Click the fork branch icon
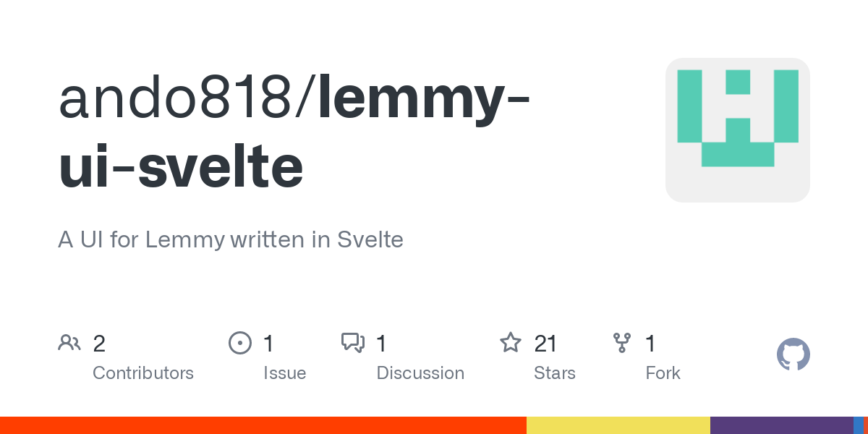The image size is (868, 434). [622, 343]
